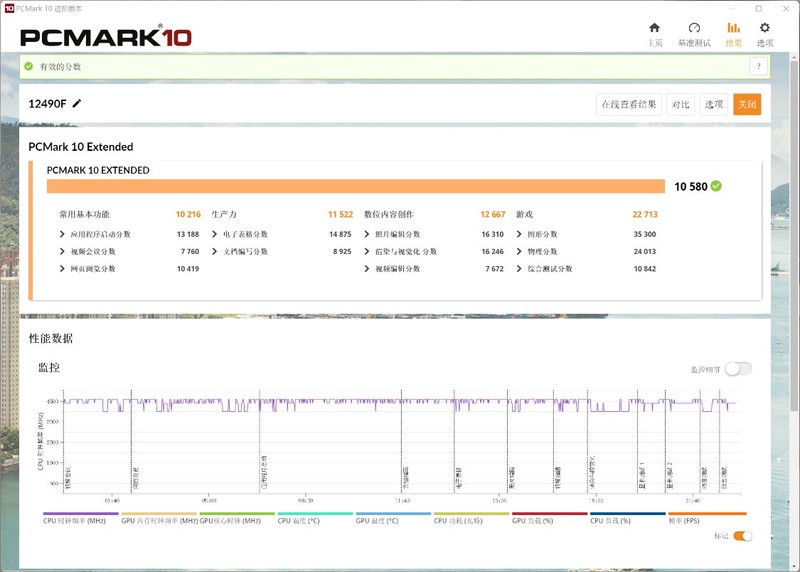The height and width of the screenshot is (572, 800).
Task: Click the 常用基本功能 category label
Action: [x=84, y=214]
